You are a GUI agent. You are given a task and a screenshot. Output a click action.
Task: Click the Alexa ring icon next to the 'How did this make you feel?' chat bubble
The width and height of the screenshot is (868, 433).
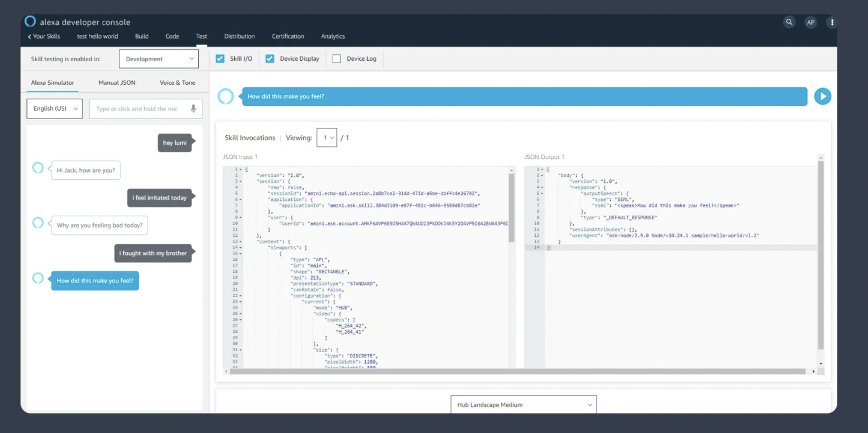(38, 278)
